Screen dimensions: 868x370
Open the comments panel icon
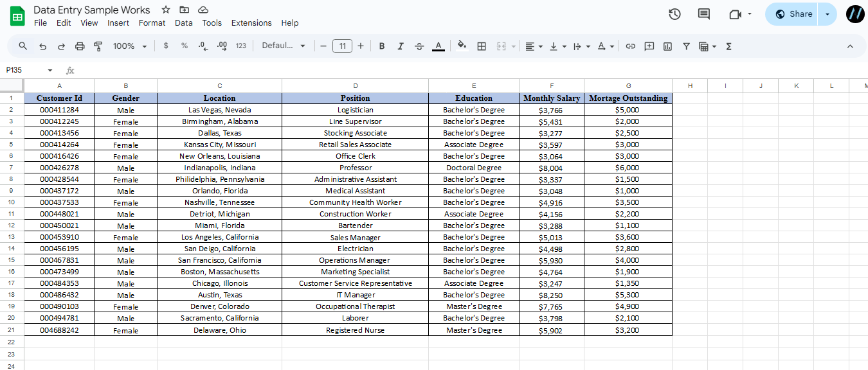tap(704, 14)
